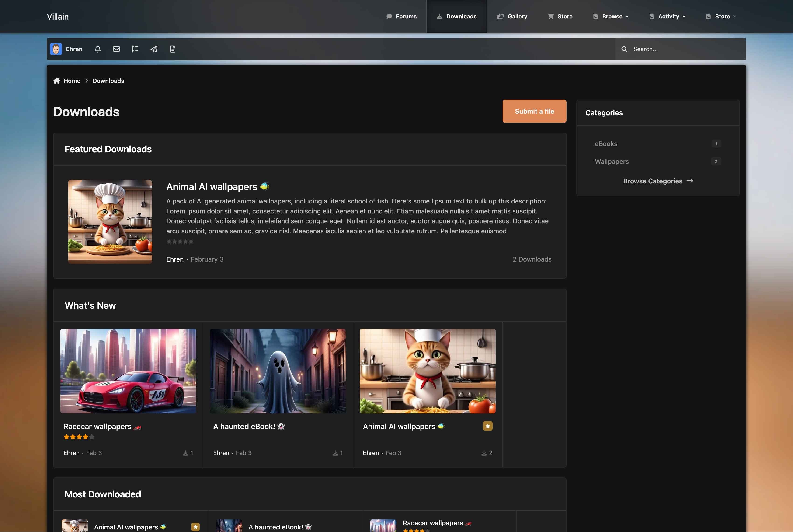Viewport: 793px width, 532px height.
Task: Click the document icon in user bar
Action: tap(173, 49)
